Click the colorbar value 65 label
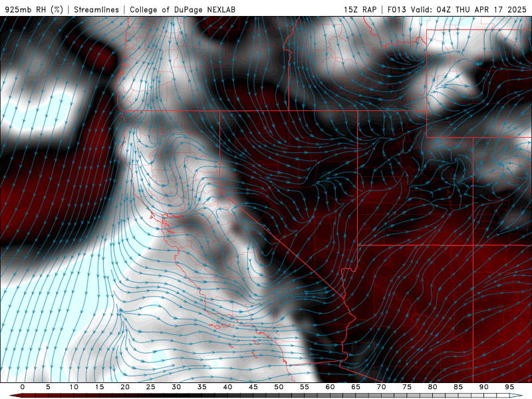The height and width of the screenshot is (399, 532). (356, 387)
